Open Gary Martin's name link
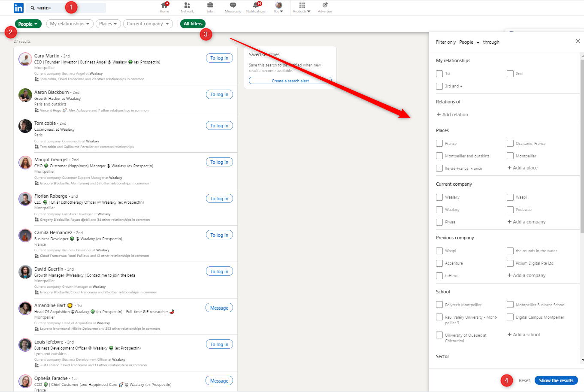The width and height of the screenshot is (584, 392). [x=47, y=56]
